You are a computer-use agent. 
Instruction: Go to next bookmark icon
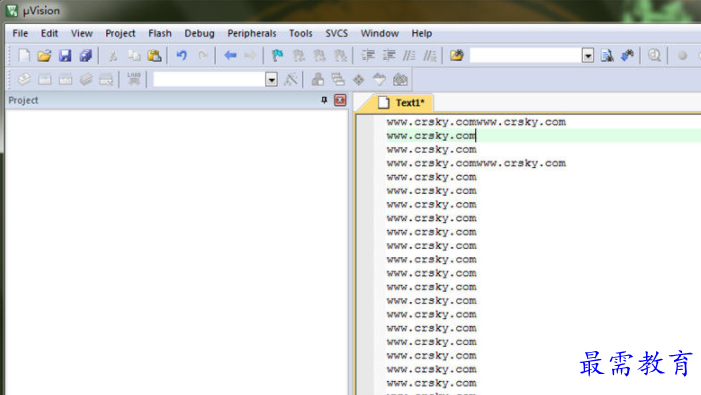[x=319, y=55]
